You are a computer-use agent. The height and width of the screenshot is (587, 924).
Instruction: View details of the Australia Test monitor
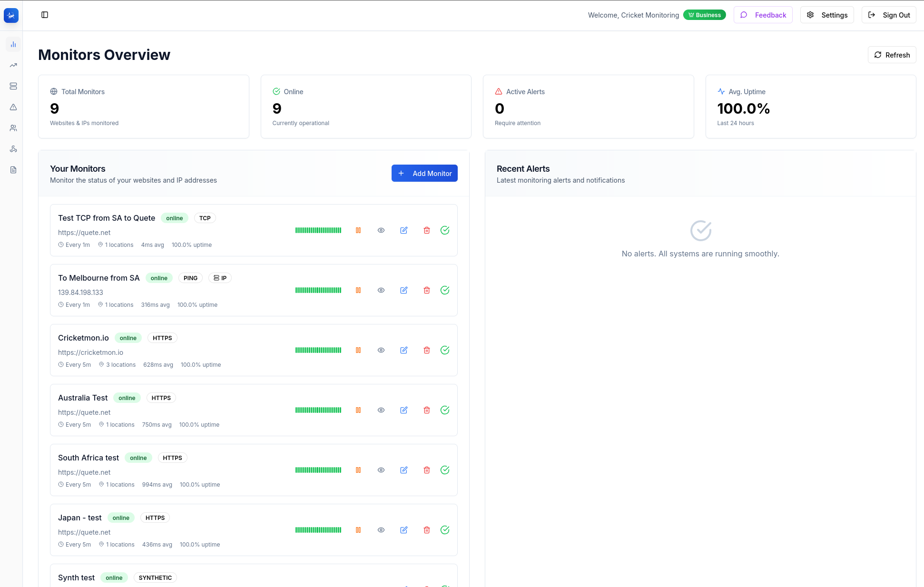point(381,410)
